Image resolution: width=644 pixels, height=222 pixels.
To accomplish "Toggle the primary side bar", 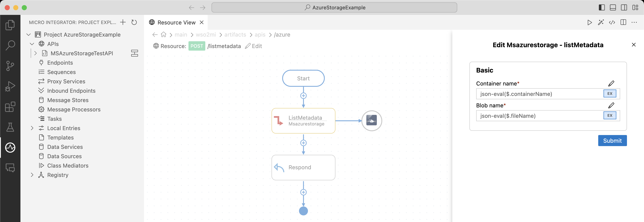I will point(602,7).
